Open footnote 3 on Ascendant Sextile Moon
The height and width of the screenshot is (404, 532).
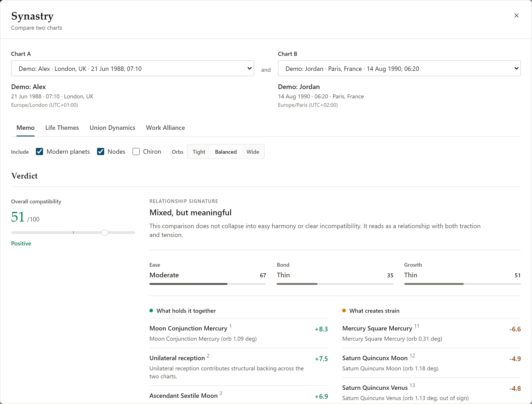pos(221,393)
